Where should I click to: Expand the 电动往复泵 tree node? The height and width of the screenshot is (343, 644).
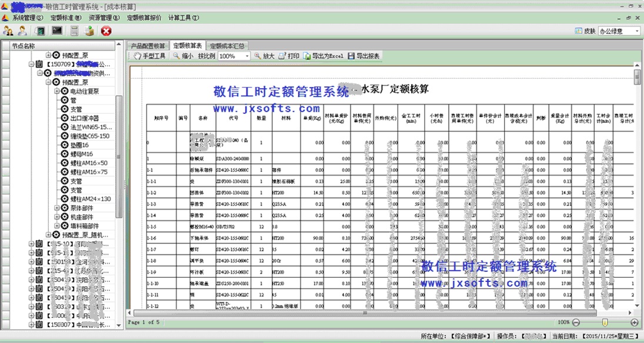57,91
